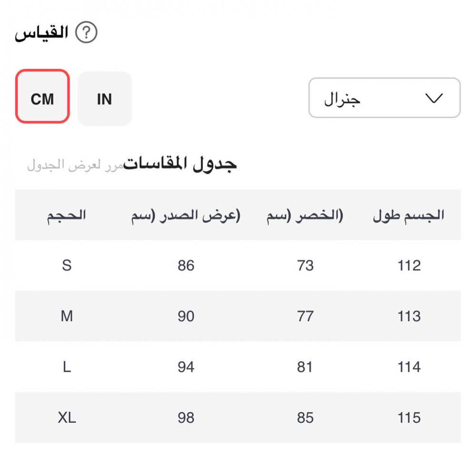Switch measurements to IN unit
The height and width of the screenshot is (476, 476).
104,99
